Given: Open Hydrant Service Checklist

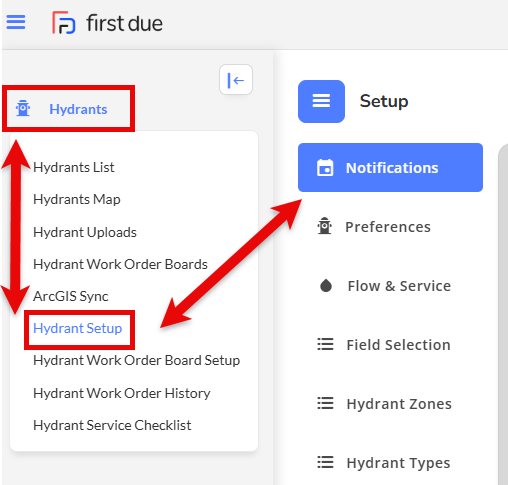Looking at the screenshot, I should [x=112, y=425].
